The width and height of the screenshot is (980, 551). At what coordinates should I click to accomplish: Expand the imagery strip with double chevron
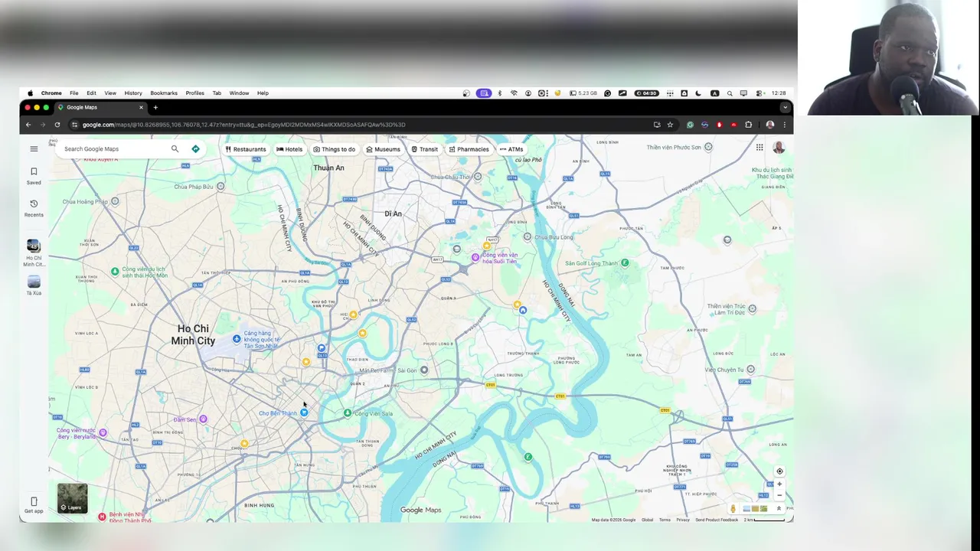pyautogui.click(x=779, y=509)
